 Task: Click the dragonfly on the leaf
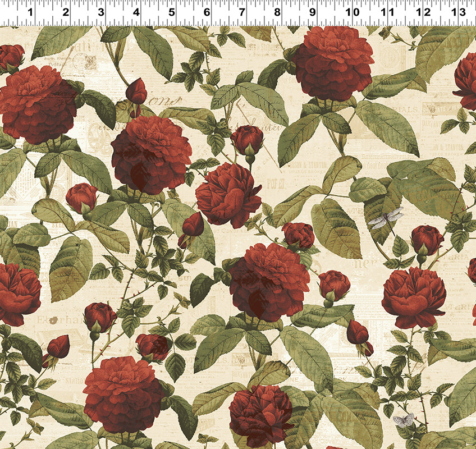(x=386, y=217)
